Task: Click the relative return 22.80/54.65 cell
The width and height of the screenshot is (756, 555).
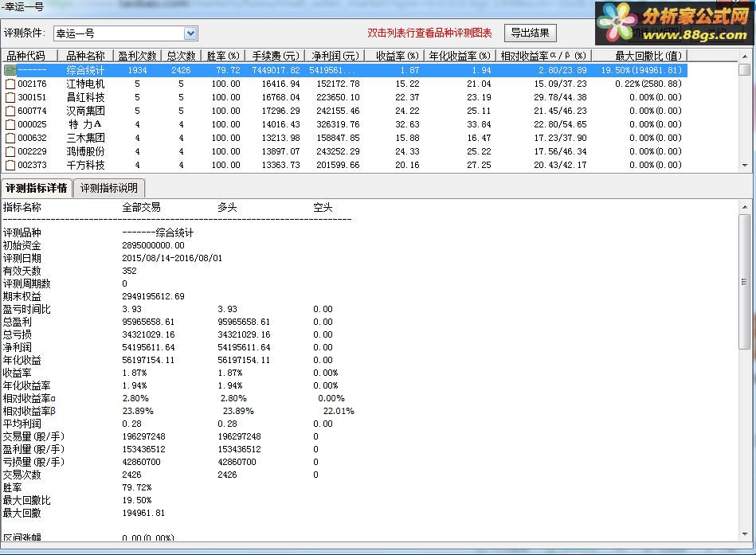Action: [560, 124]
